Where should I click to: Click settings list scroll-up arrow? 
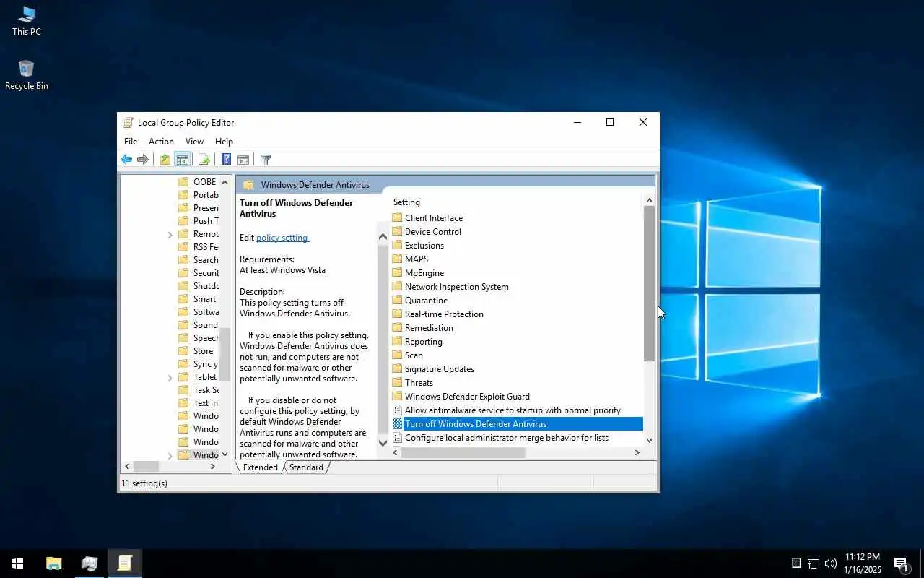[649, 200]
